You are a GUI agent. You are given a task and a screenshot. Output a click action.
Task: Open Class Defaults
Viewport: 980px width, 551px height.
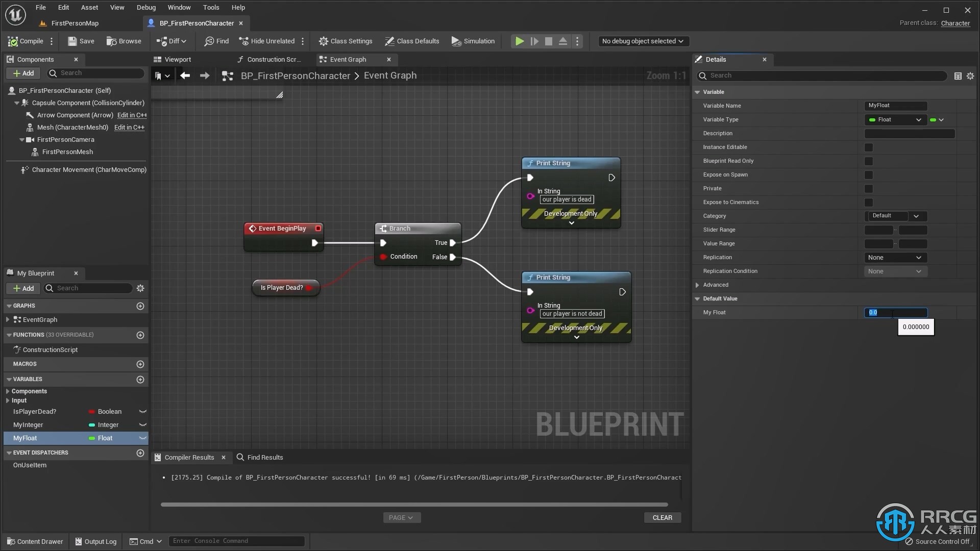click(412, 41)
